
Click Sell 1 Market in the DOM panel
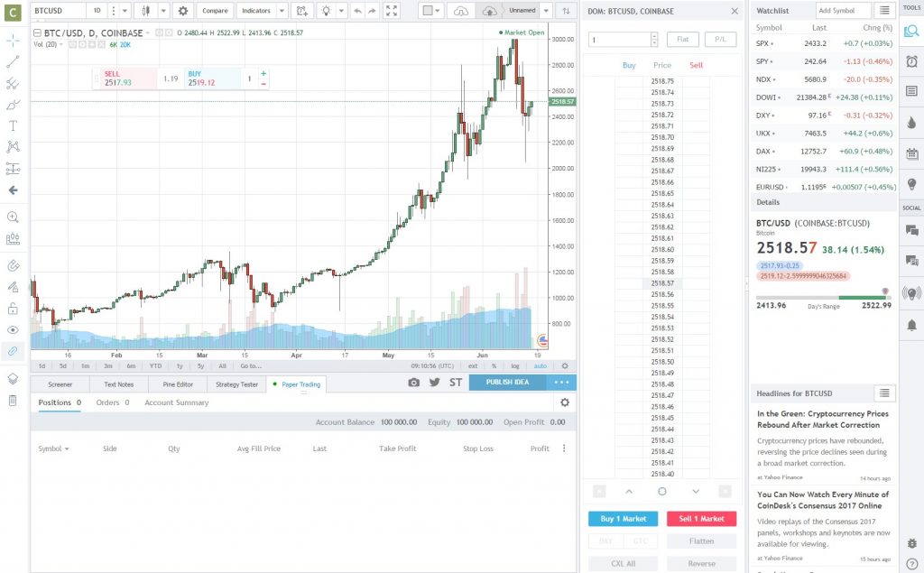[x=701, y=519]
